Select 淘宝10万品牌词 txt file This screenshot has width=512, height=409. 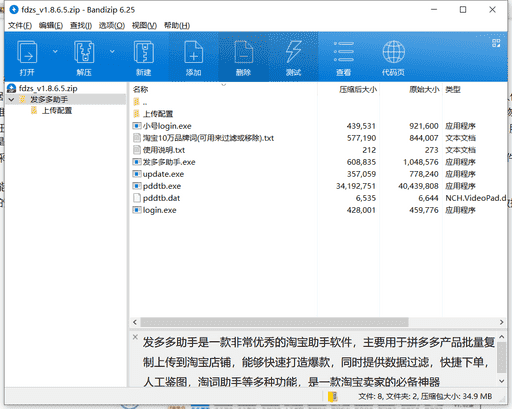pos(208,138)
